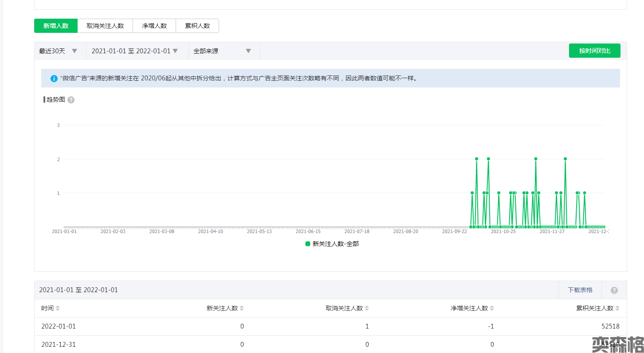Switch to the 取消关注人数 tab

coord(105,26)
